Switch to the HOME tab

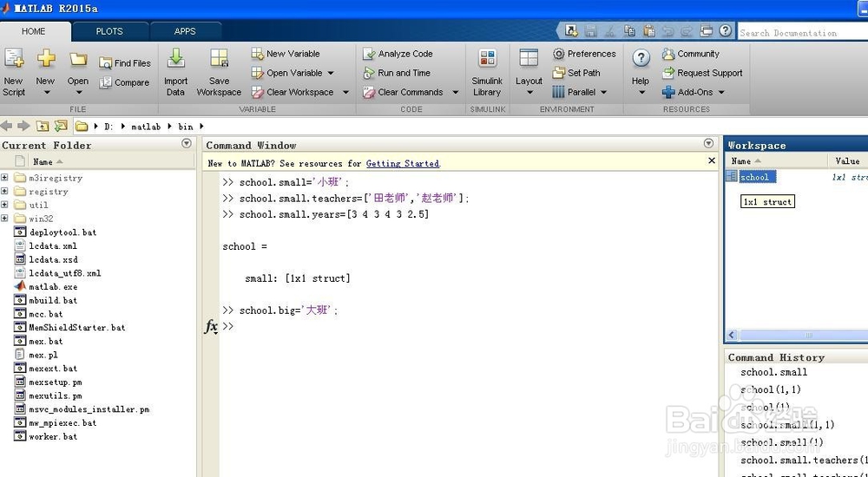(34, 31)
